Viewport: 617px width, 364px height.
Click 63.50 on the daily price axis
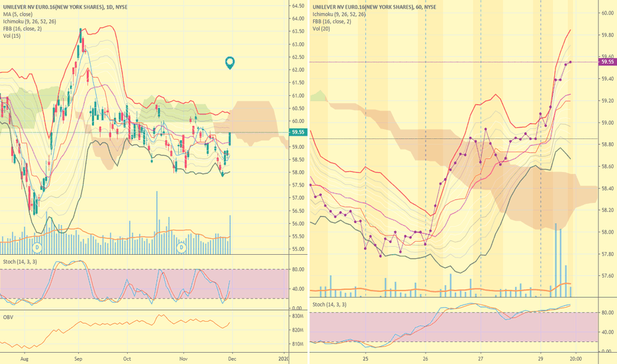click(299, 32)
